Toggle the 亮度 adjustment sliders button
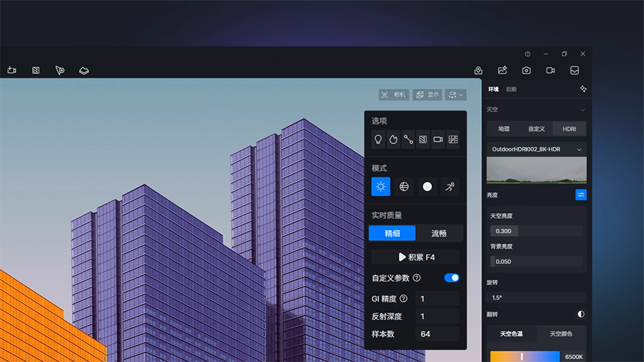 click(581, 195)
